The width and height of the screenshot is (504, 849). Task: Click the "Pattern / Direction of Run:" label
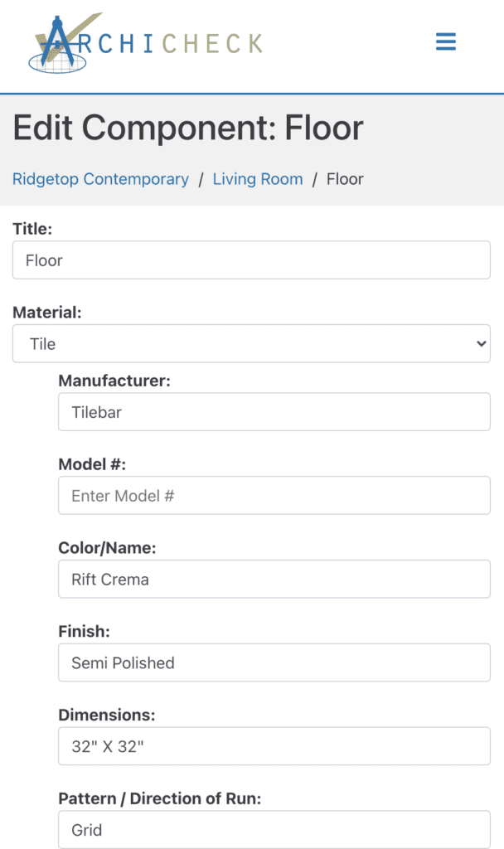pos(159,799)
